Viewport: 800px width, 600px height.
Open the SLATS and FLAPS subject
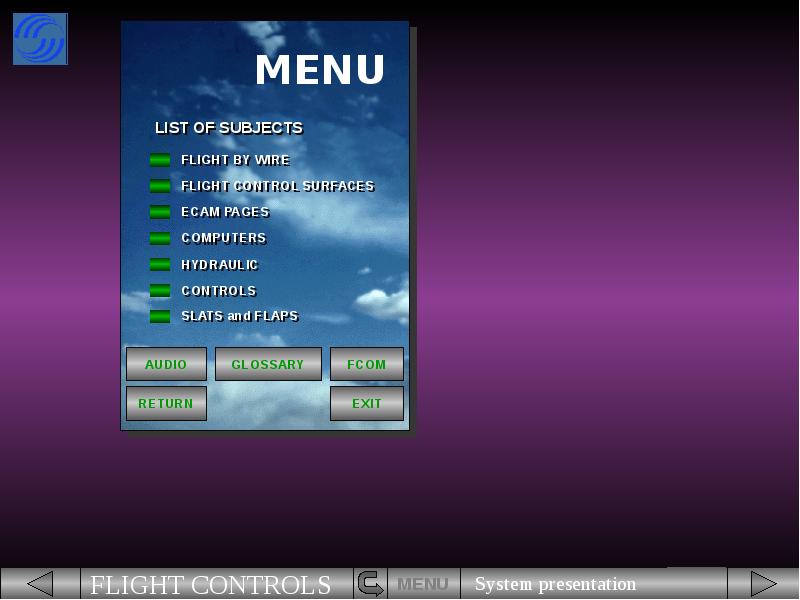(239, 316)
